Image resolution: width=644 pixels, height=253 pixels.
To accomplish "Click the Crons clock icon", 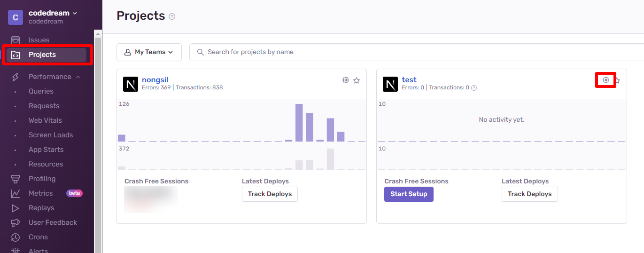I will 16,237.
